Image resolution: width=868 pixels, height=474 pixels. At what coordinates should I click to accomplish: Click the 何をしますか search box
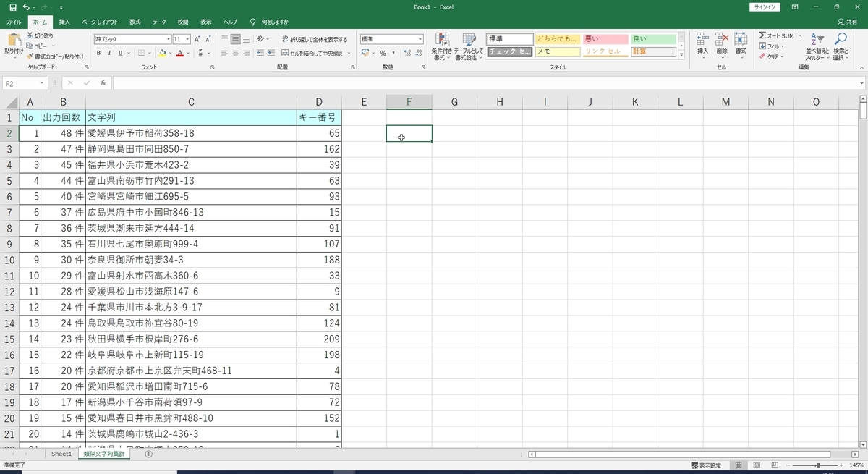click(x=269, y=22)
